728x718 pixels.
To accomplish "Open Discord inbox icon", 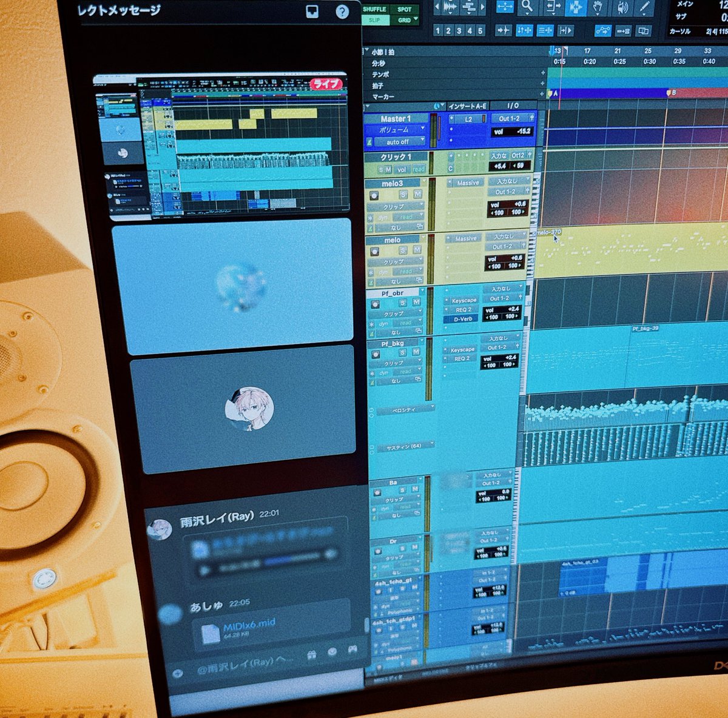I will click(312, 12).
